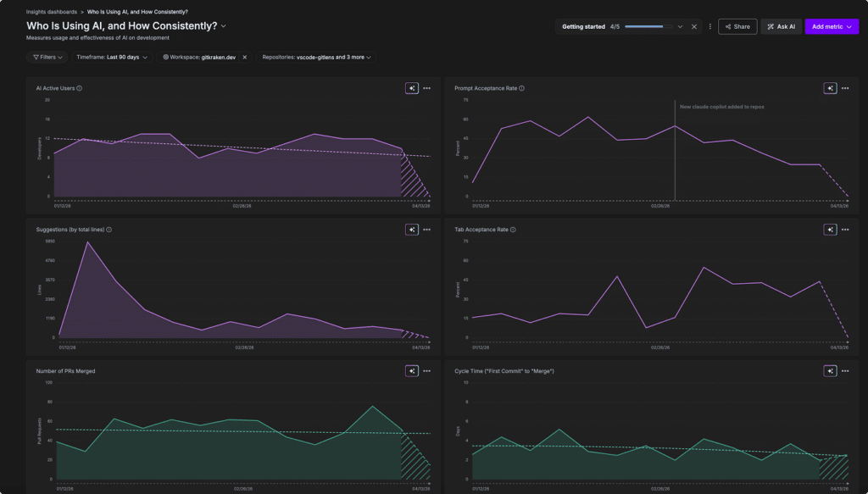The image size is (868, 494).
Task: Click AI sparkle icon on Number of PRs Merged
Action: point(411,371)
